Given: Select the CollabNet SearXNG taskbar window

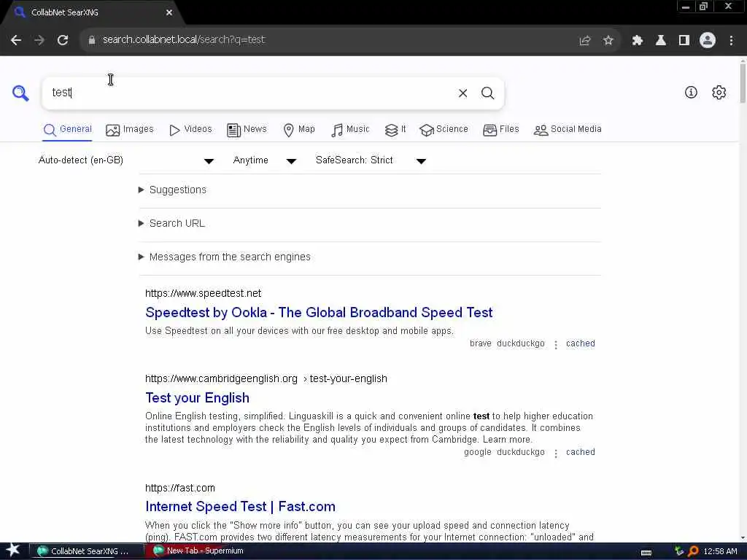Looking at the screenshot, I should pos(88,551).
